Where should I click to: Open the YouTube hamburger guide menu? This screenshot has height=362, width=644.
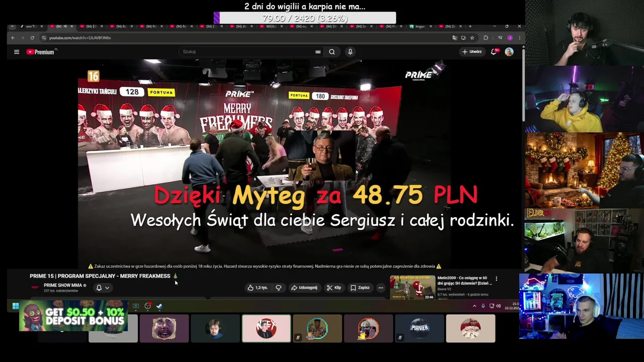click(17, 52)
